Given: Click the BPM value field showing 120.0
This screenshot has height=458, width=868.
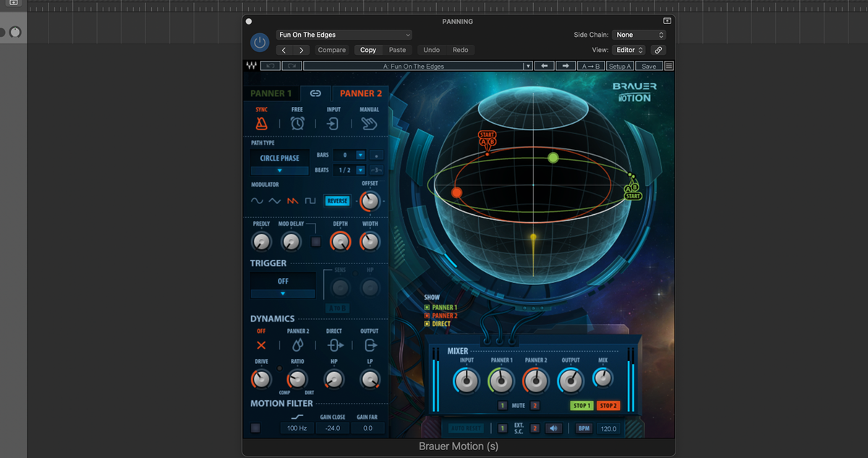Looking at the screenshot, I should pyautogui.click(x=607, y=428).
